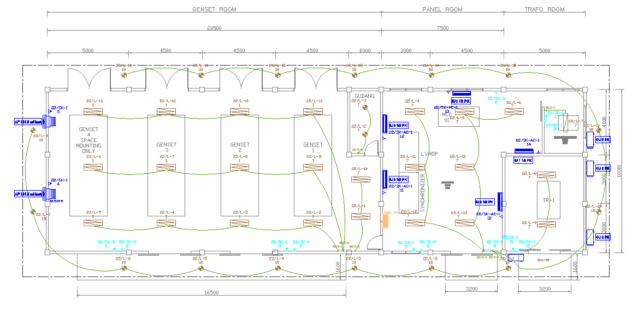644x312 pixels.
Task: Click the LVMDP panel label
Action: pos(430,154)
